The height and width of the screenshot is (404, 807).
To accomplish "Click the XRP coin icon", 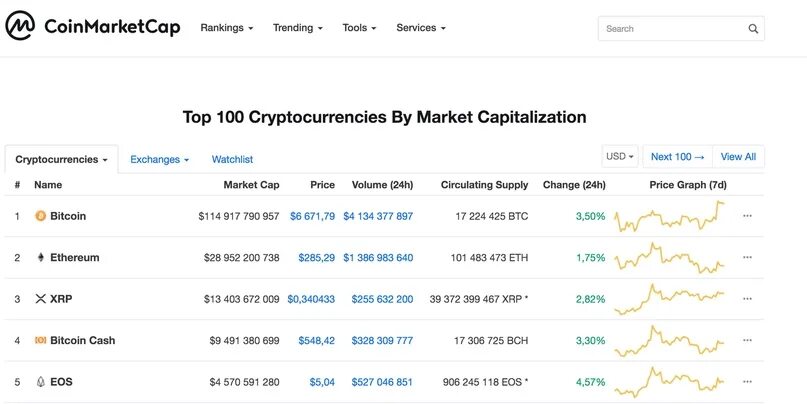I will pyautogui.click(x=41, y=299).
